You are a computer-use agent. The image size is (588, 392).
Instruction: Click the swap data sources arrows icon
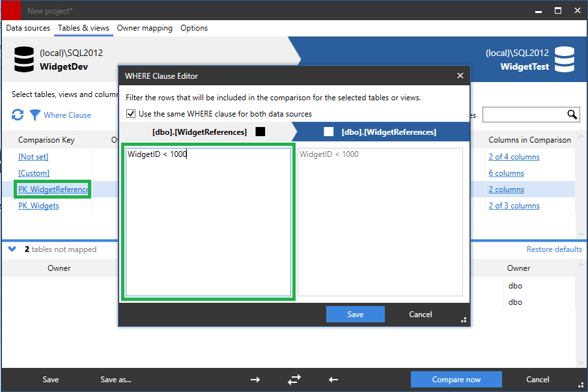[294, 380]
